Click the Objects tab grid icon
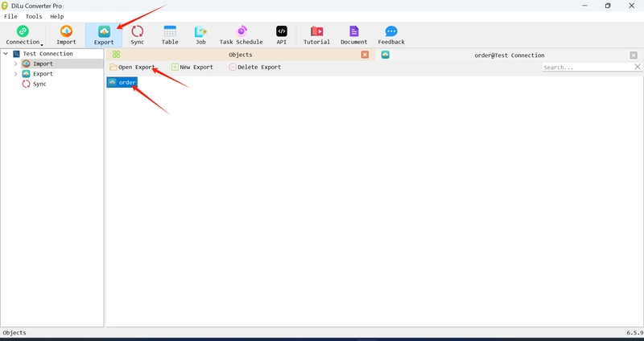 pos(116,54)
